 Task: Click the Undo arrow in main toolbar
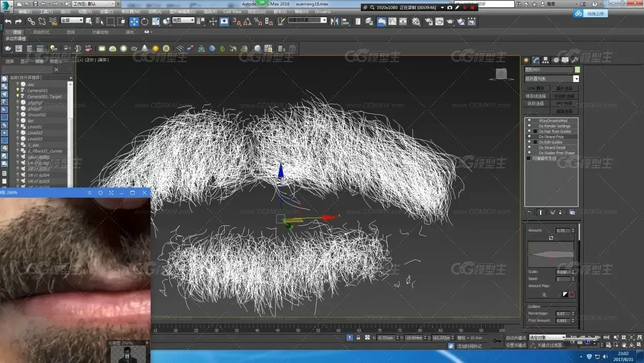(8, 21)
